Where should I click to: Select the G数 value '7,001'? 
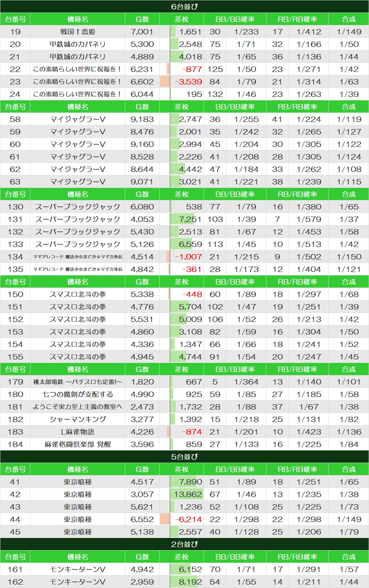pos(142,32)
